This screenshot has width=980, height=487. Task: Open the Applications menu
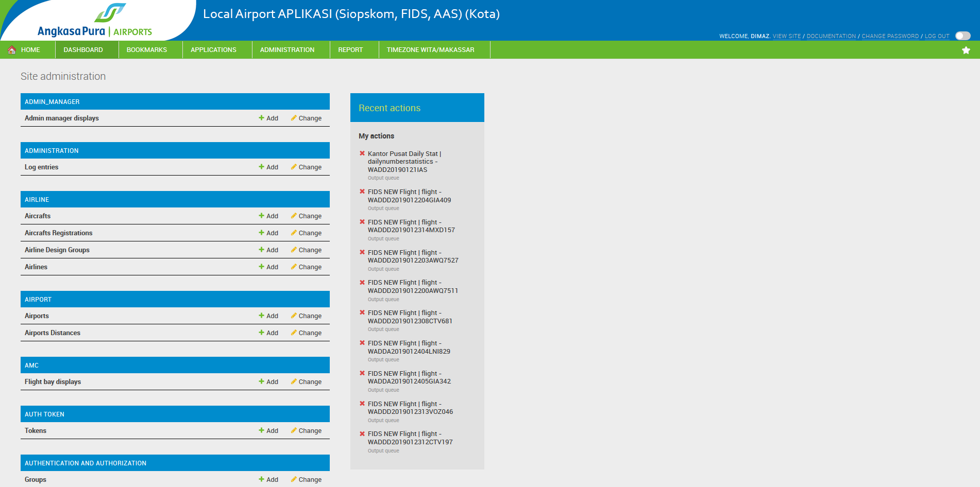coord(213,50)
